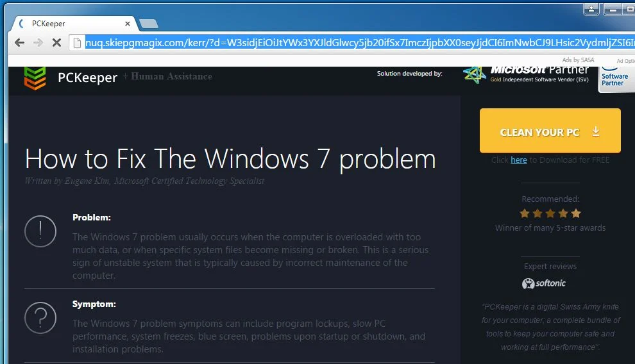The height and width of the screenshot is (364, 635).
Task: Follow the 'here' download link
Action: point(518,160)
